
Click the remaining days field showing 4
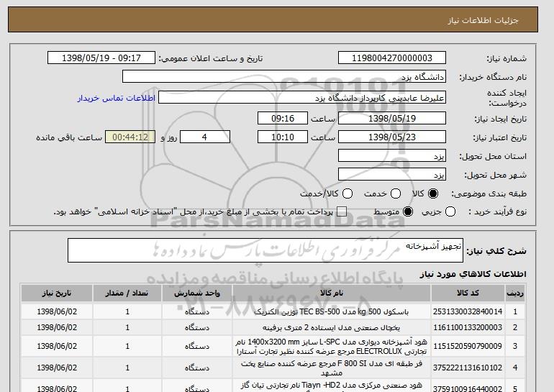(x=205, y=137)
